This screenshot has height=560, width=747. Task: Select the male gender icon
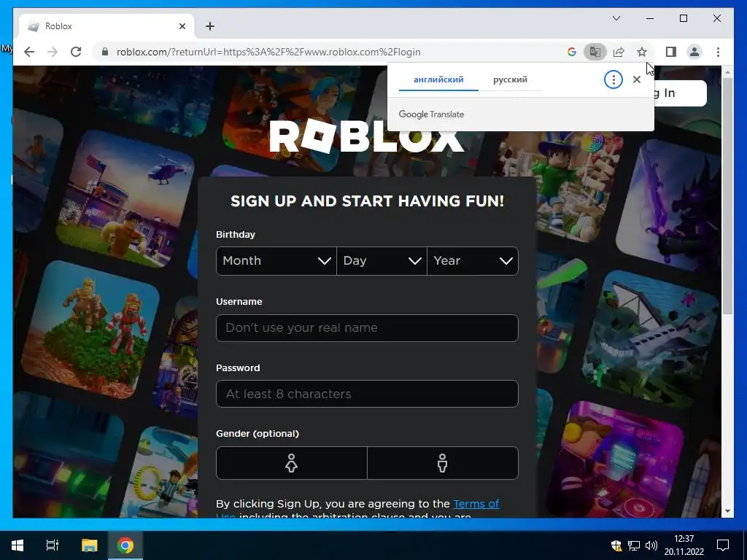point(443,463)
